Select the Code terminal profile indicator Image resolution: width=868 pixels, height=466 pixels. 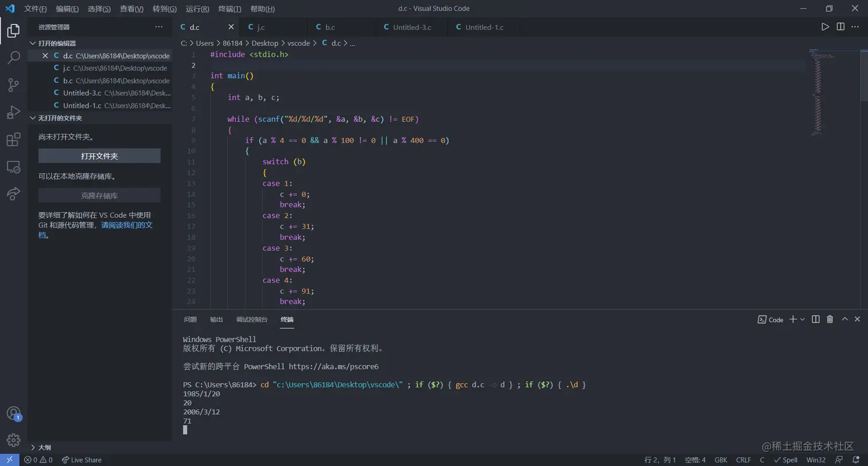(x=770, y=319)
